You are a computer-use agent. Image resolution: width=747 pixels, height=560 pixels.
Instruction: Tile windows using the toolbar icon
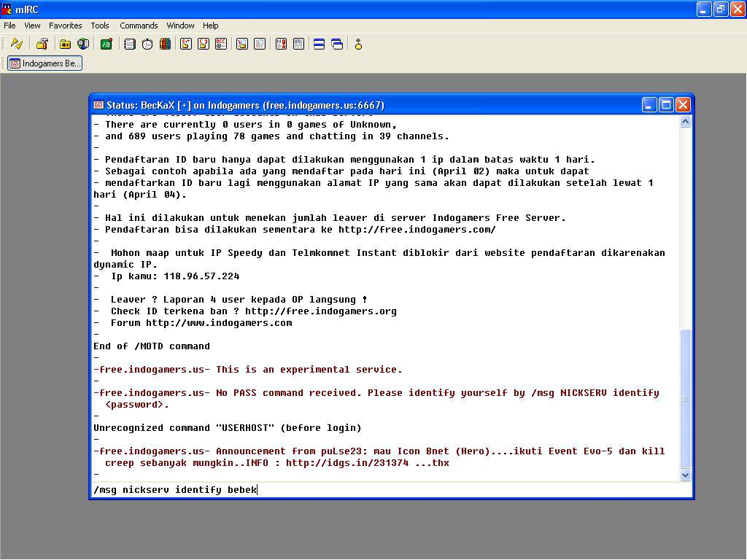[x=320, y=44]
